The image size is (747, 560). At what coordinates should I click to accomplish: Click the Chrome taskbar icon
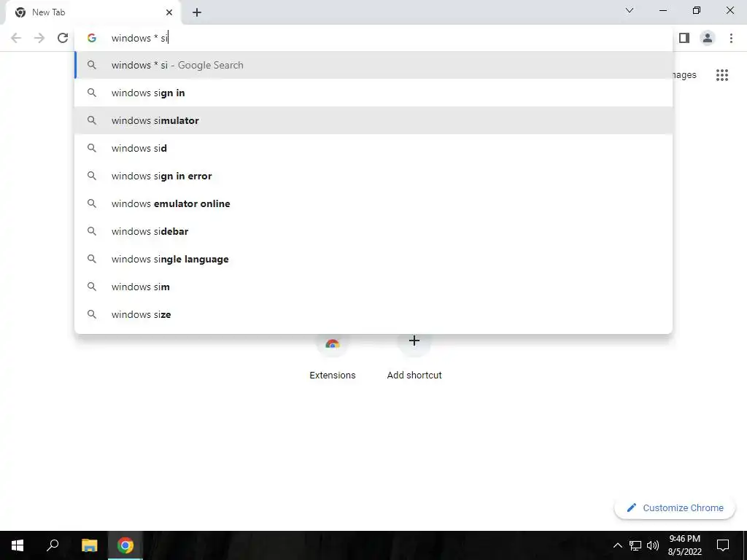[125, 545]
